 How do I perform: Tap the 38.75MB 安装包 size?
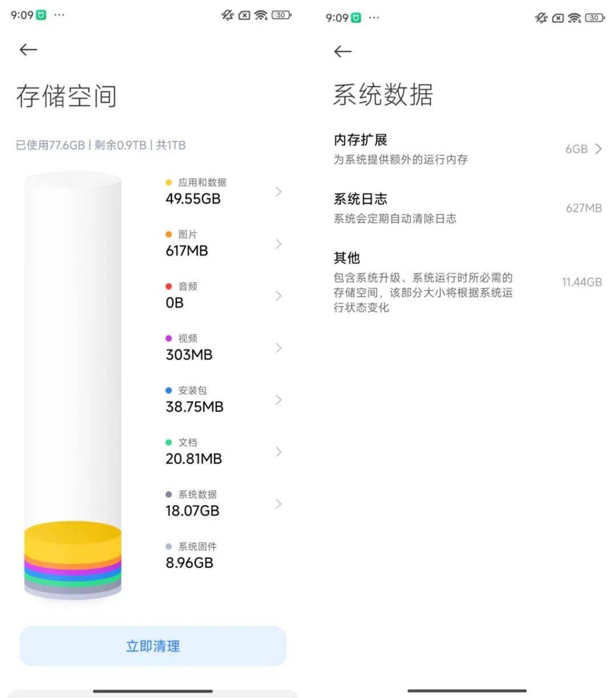coord(194,407)
